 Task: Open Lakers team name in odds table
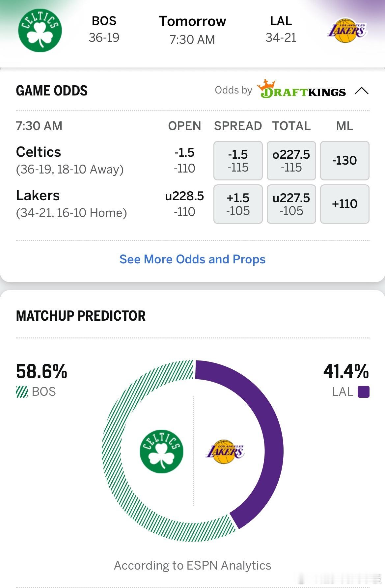(x=38, y=196)
